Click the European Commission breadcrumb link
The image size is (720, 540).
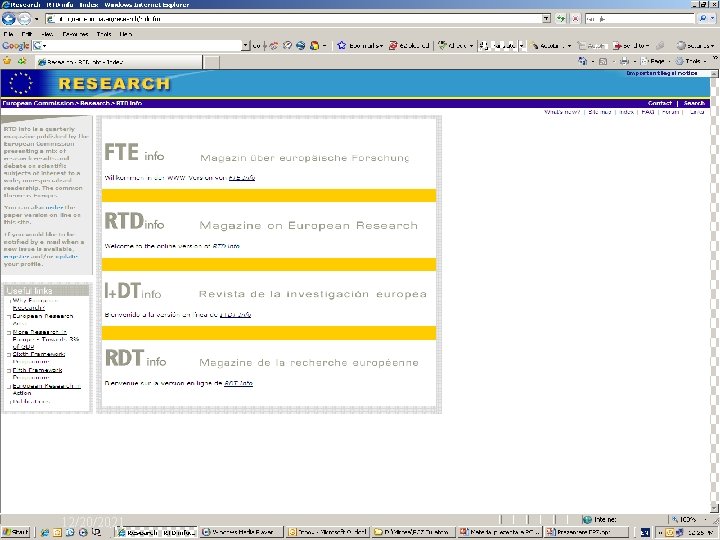tap(38, 103)
